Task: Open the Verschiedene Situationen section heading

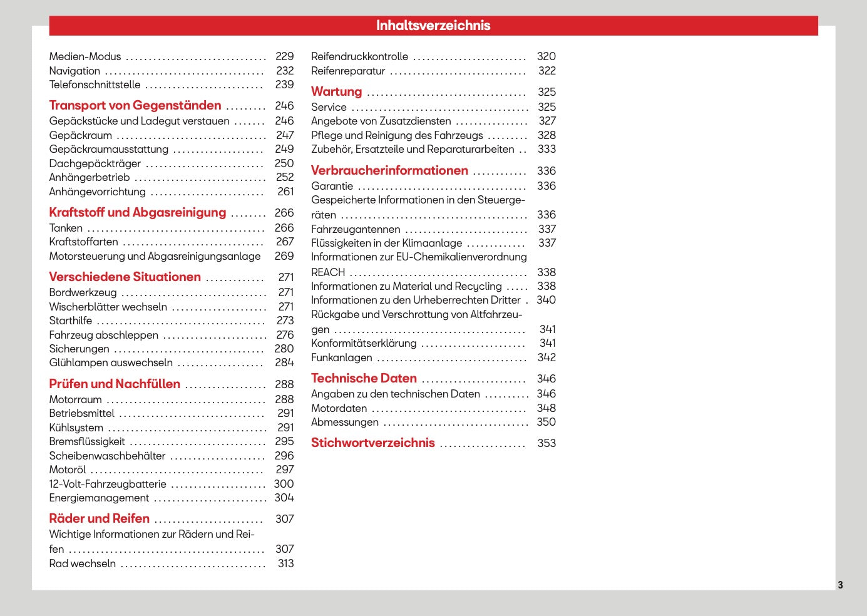Action: click(x=125, y=277)
